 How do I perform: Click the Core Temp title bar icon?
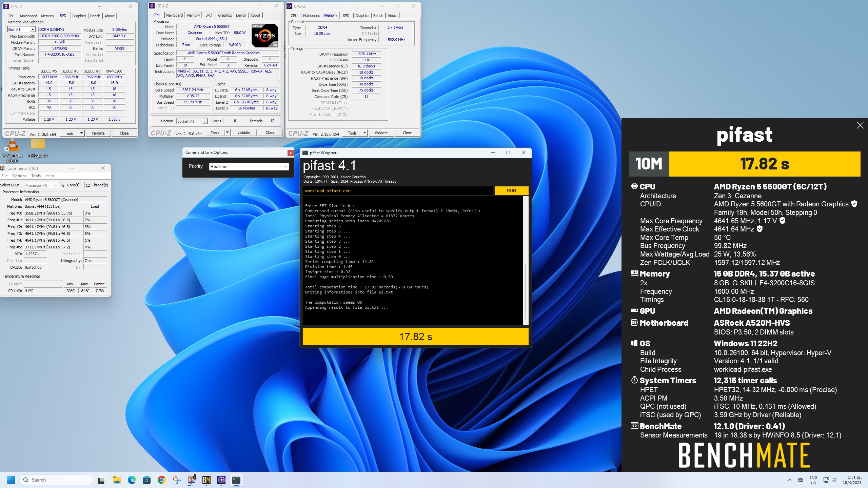pos(3,168)
